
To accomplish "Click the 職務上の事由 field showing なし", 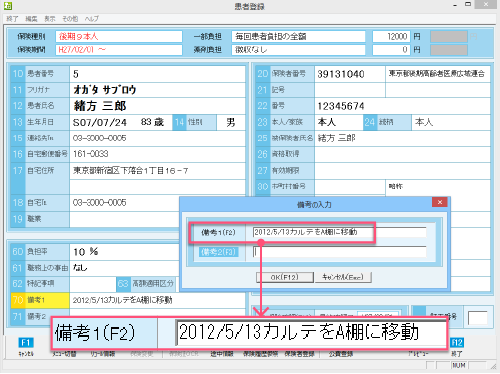I will pos(125,268).
